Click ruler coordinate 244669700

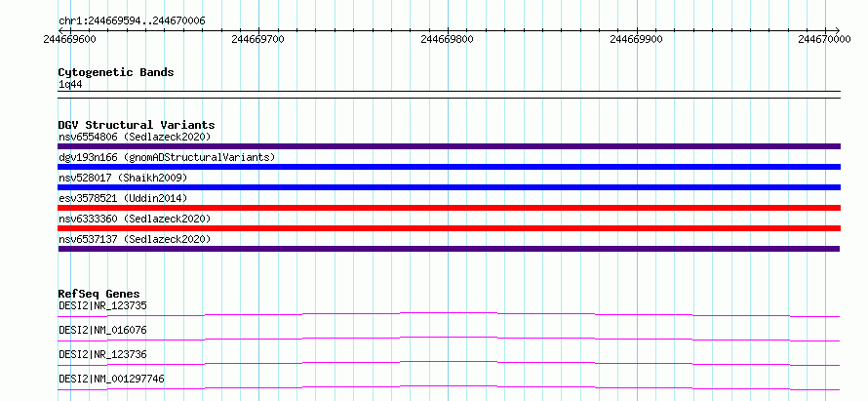click(258, 39)
